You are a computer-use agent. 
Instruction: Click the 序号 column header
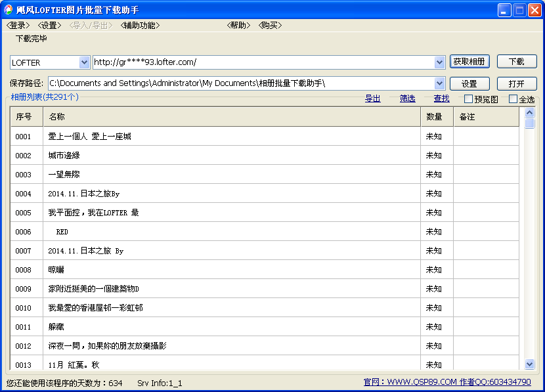pos(27,117)
